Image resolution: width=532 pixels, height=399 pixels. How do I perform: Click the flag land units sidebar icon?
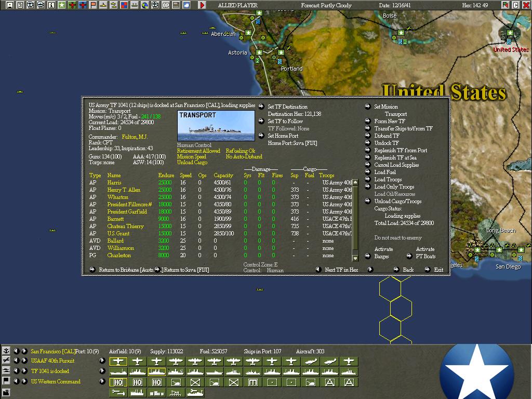click(6, 381)
